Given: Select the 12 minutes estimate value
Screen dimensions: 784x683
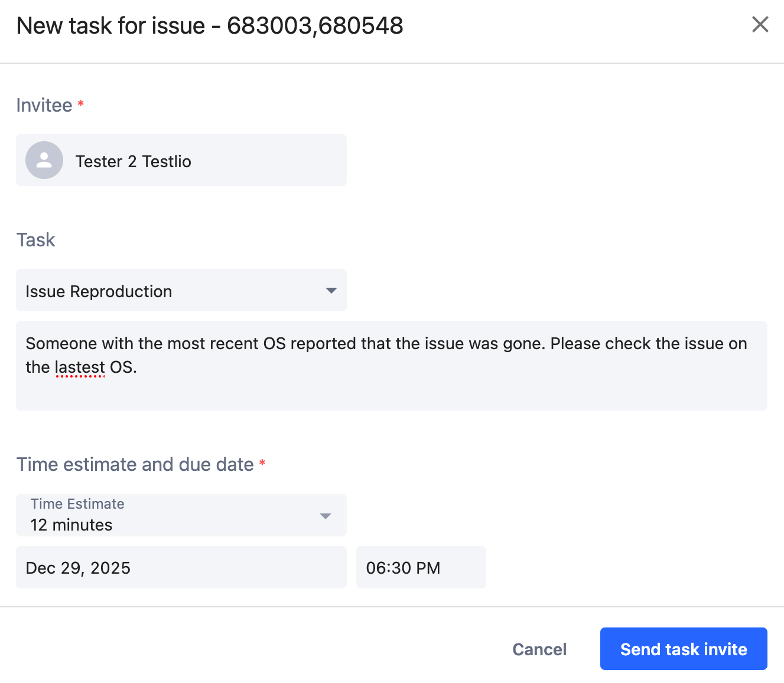Looking at the screenshot, I should click(71, 525).
